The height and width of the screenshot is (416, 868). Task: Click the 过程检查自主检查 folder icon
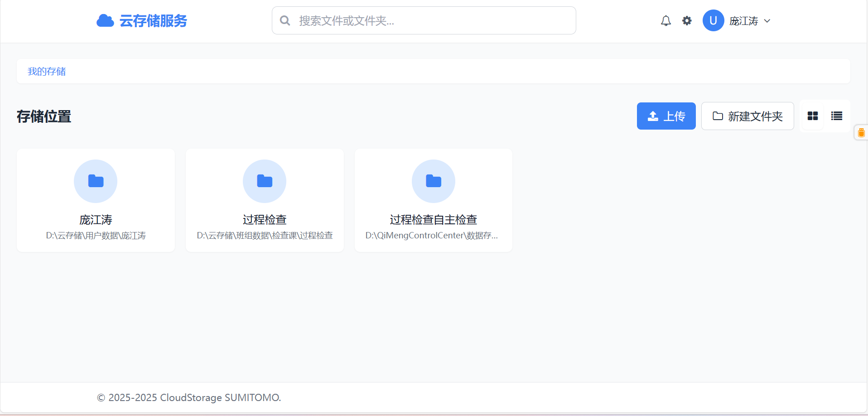pos(434,181)
